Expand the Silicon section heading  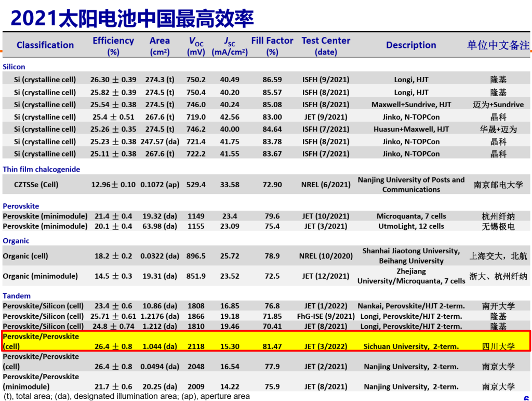14,67
